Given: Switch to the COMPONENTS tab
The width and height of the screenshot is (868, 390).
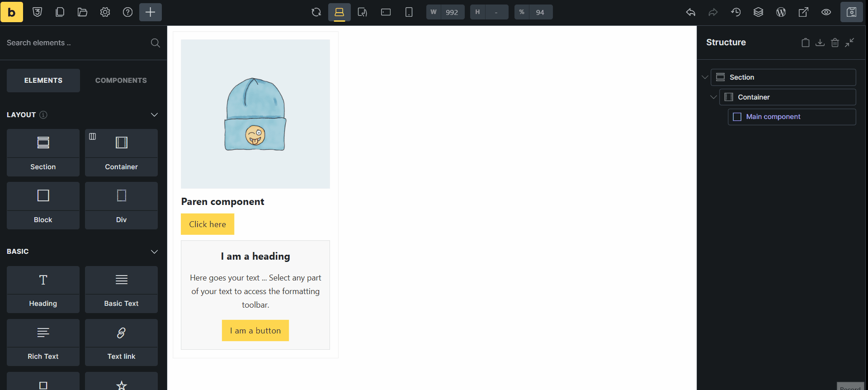Looking at the screenshot, I should coord(121,81).
